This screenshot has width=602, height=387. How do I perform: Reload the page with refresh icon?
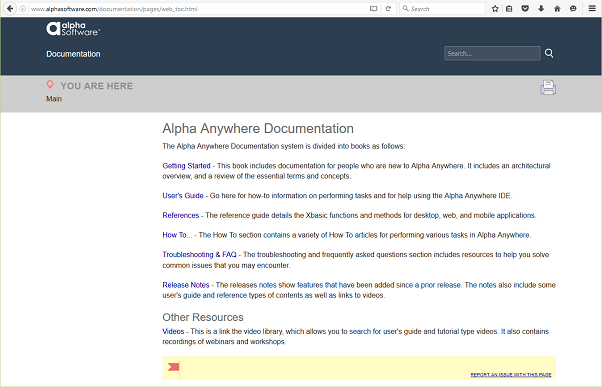pos(388,8)
